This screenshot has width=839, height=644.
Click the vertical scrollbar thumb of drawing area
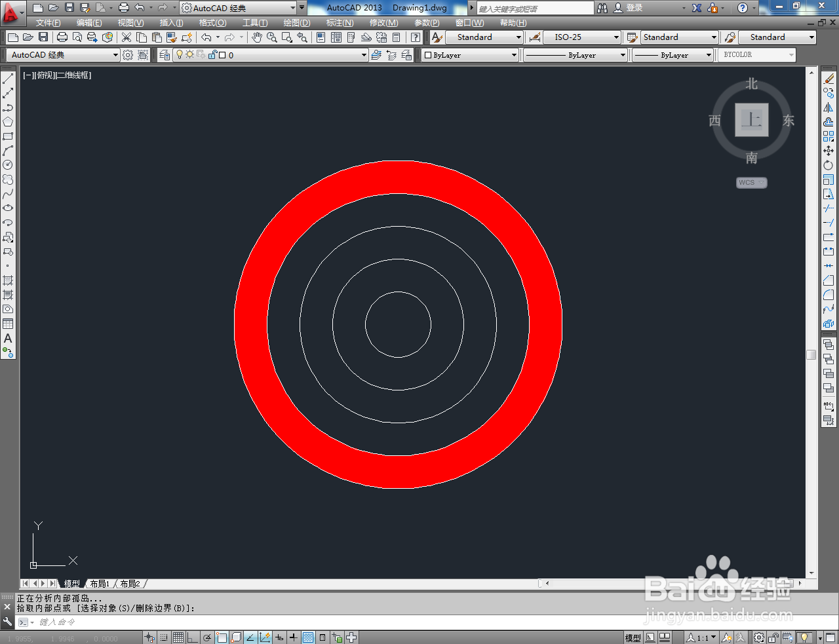pos(811,354)
